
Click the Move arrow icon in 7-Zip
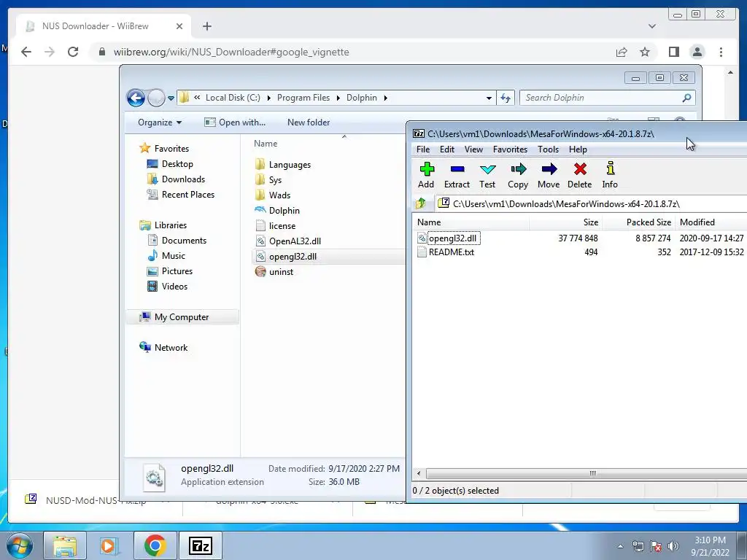549,175
